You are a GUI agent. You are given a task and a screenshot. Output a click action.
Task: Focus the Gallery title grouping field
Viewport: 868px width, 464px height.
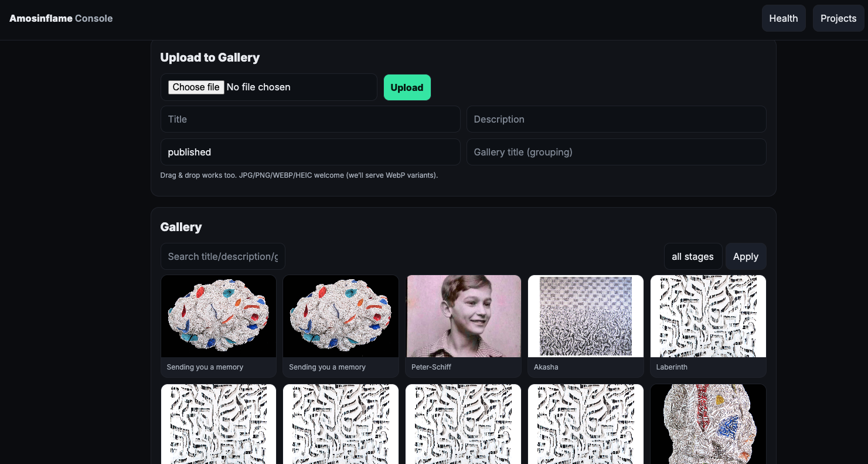pos(616,152)
